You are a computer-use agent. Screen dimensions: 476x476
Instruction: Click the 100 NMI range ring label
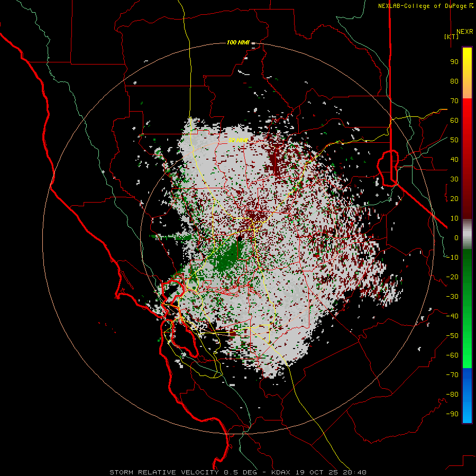pos(238,42)
